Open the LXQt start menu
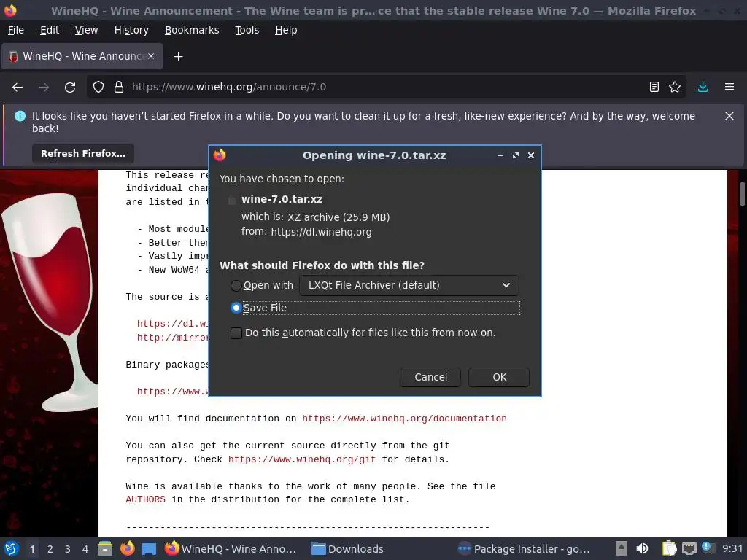Screen dimensions: 747x560 pyautogui.click(x=12, y=548)
